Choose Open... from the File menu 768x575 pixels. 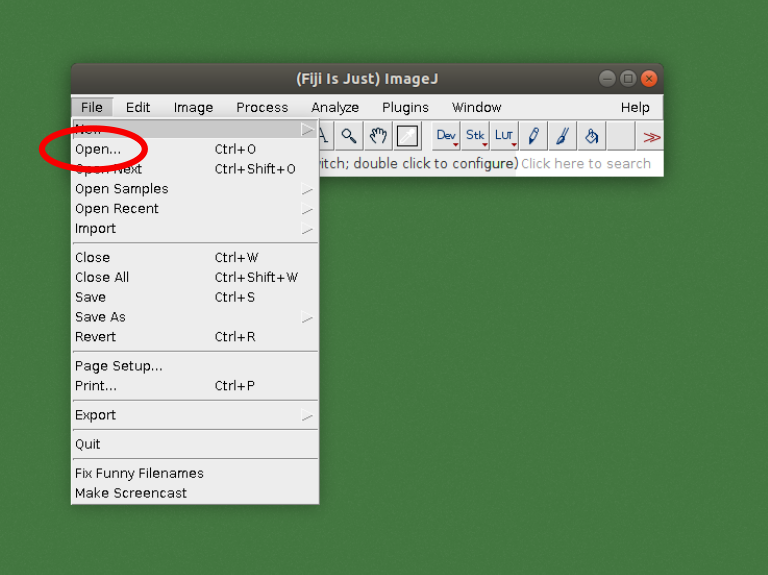point(195,149)
